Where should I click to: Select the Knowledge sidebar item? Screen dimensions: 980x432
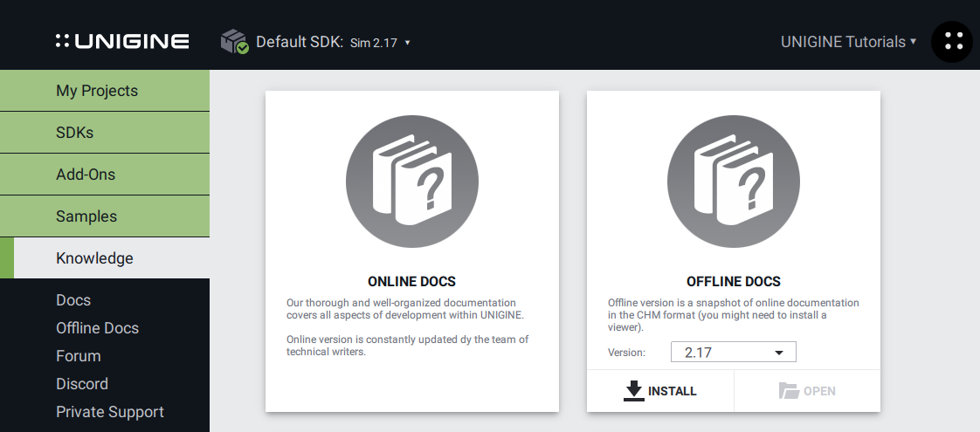point(105,258)
